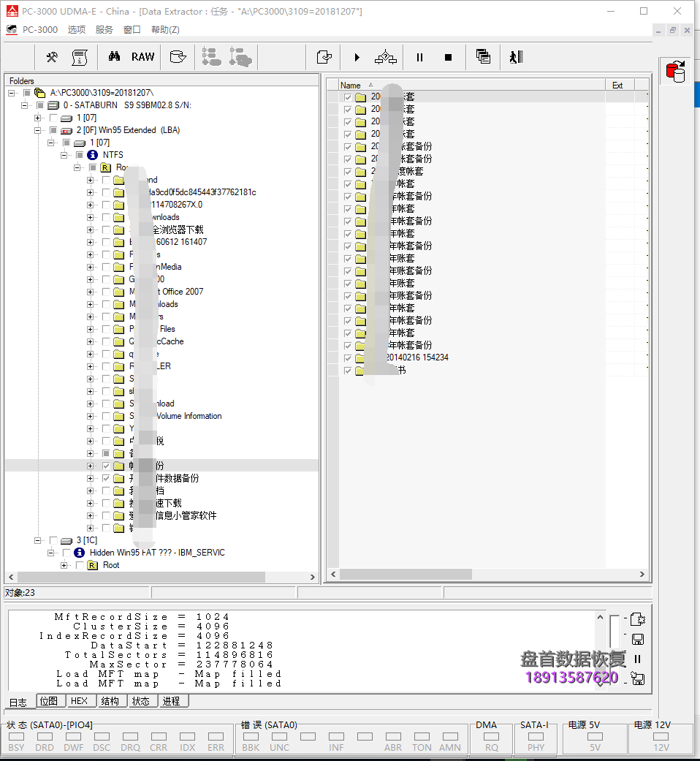Expand the Volume Information folder node

(x=90, y=416)
